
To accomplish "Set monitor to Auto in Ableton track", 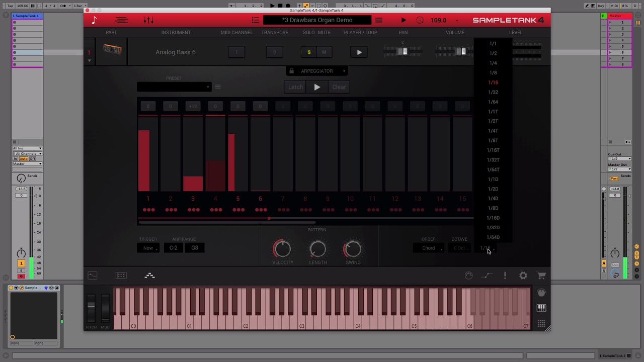I will point(24,158).
